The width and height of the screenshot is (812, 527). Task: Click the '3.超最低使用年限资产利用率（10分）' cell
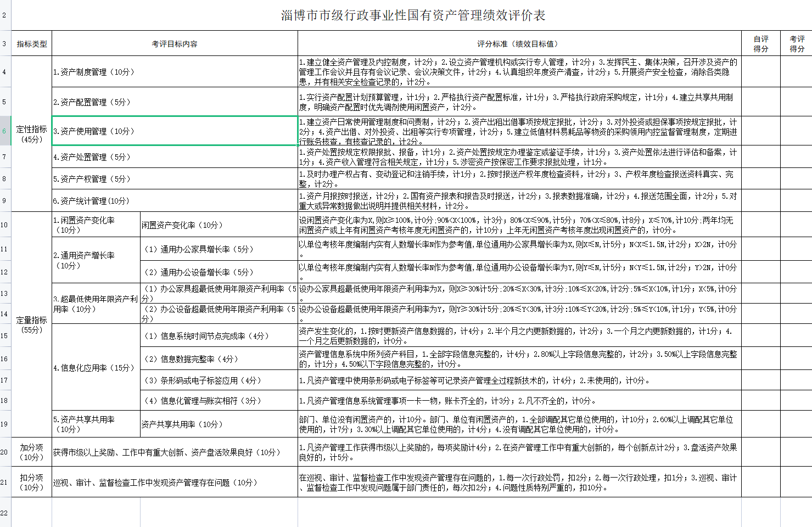[x=96, y=304]
